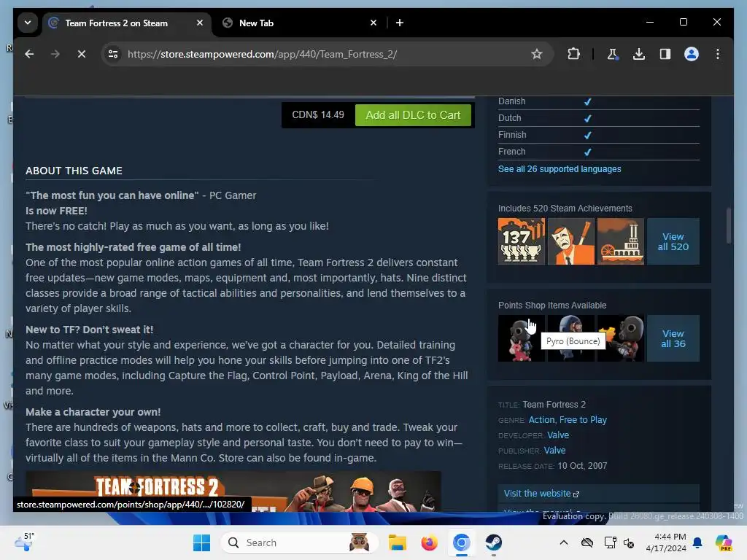
Task: Bookmark this page with the star icon
Action: (536, 54)
